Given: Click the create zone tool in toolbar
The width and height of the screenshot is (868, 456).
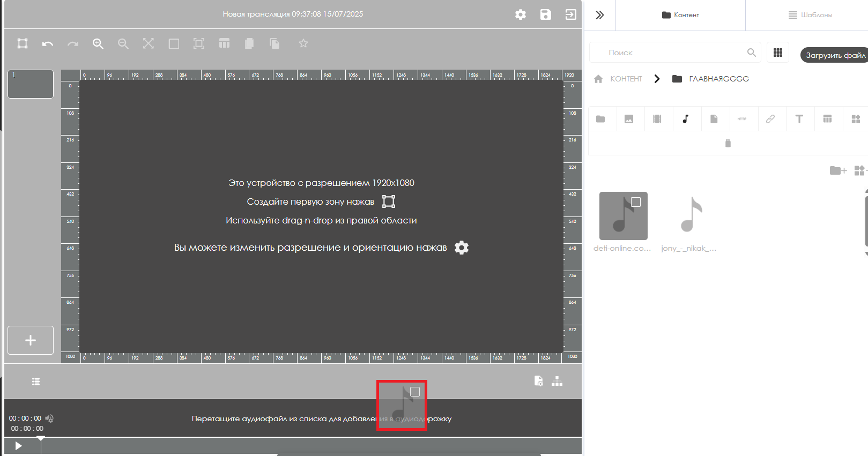Looking at the screenshot, I should click(x=23, y=43).
